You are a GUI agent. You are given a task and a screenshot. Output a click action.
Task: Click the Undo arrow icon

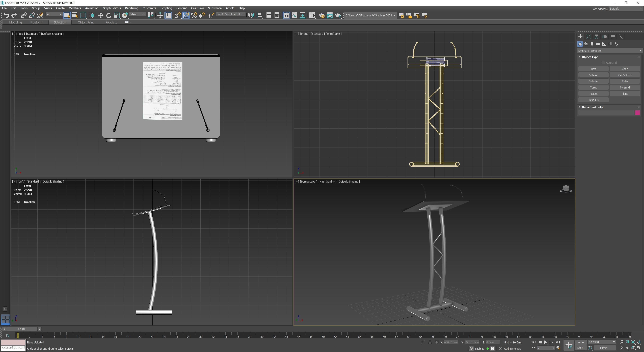(x=6, y=15)
